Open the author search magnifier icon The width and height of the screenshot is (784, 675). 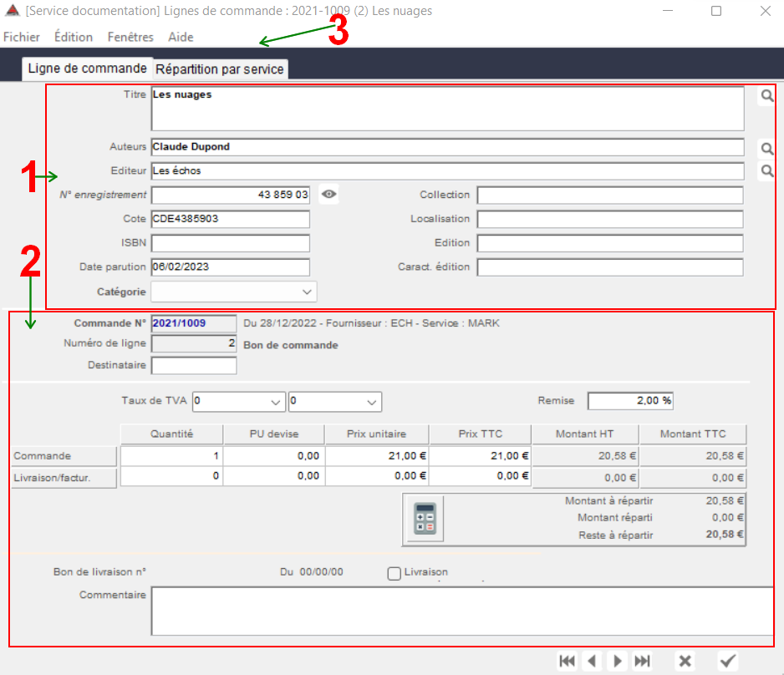tap(767, 149)
